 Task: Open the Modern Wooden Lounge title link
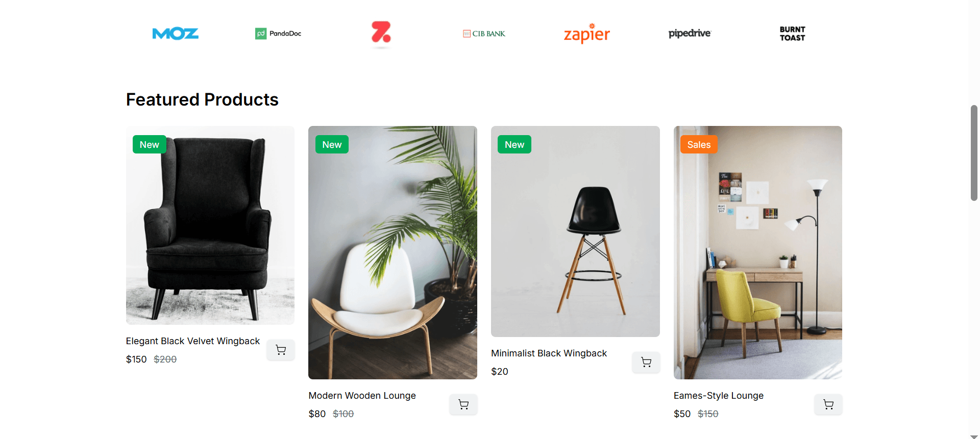pyautogui.click(x=362, y=396)
